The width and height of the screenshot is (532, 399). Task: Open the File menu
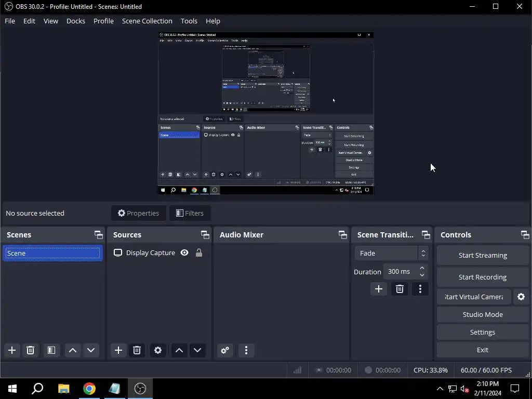[10, 21]
